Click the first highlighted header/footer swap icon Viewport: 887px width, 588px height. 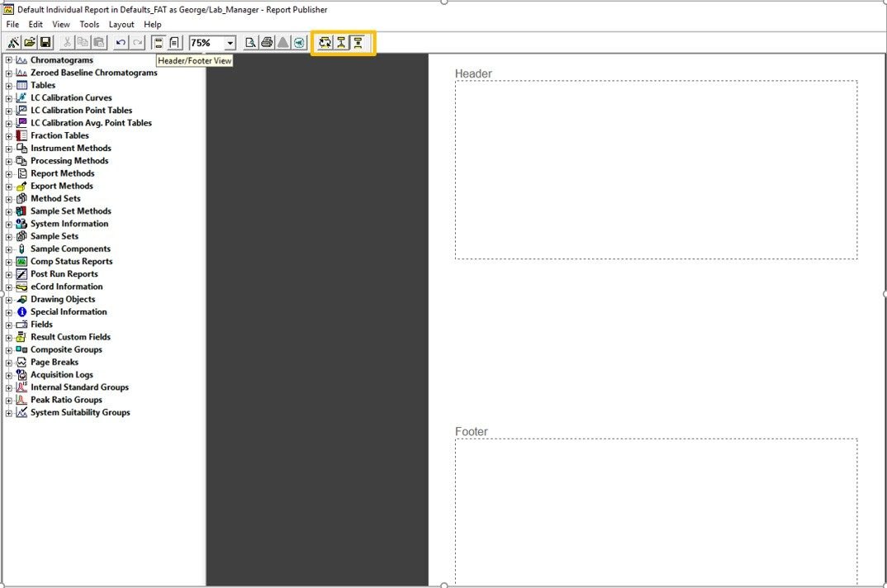pyautogui.click(x=325, y=42)
